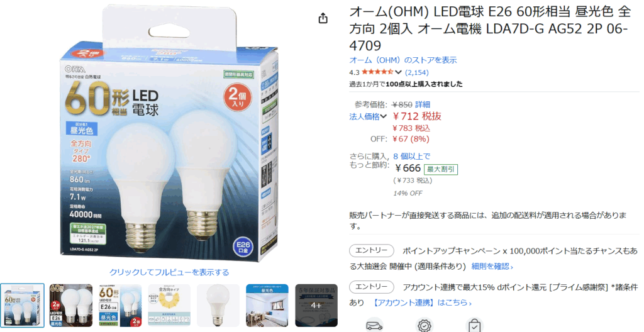
Task: Click the star rating icons
Action: coord(377,72)
